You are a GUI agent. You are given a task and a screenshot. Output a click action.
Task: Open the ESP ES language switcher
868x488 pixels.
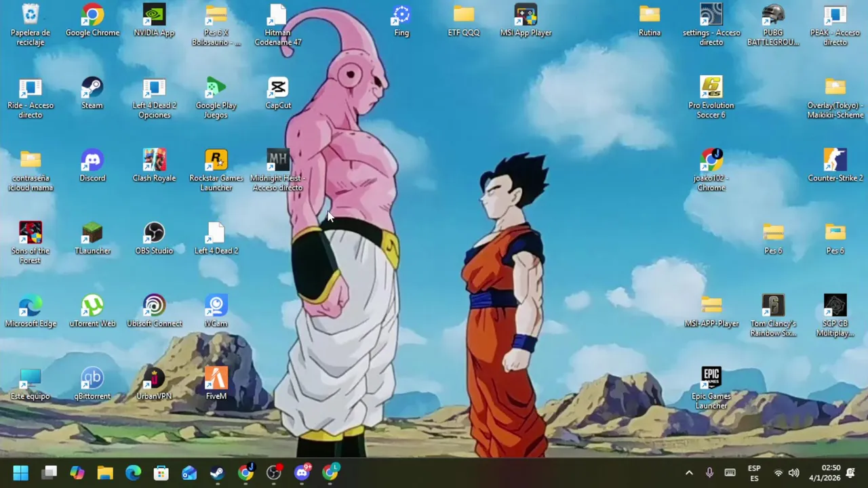click(x=754, y=473)
